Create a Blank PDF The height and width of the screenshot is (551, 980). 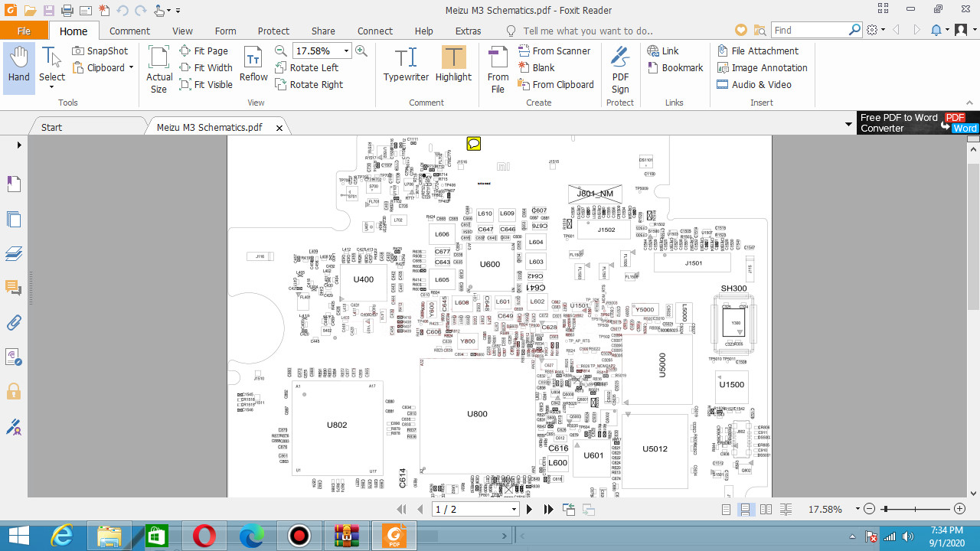tap(536, 67)
